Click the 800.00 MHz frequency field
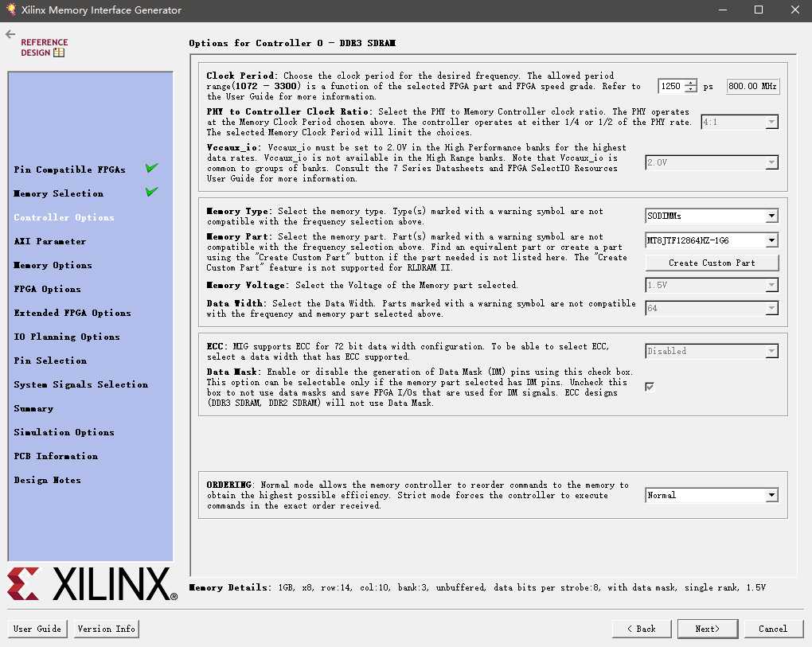Image resolution: width=812 pixels, height=647 pixels. tap(752, 86)
